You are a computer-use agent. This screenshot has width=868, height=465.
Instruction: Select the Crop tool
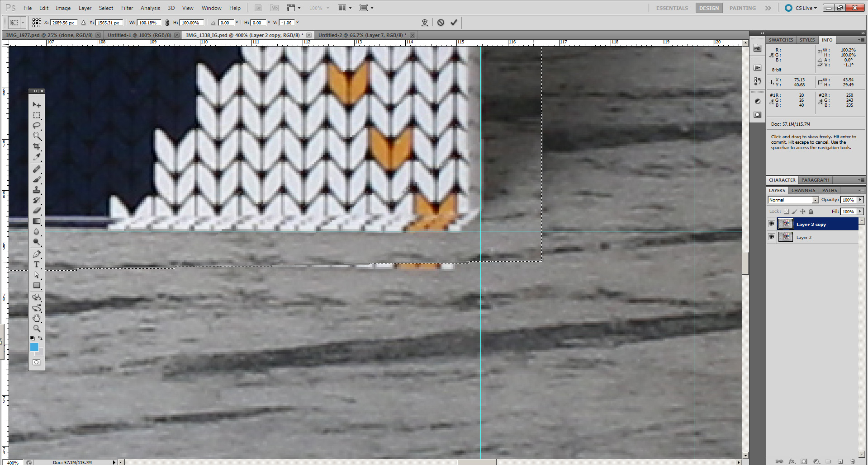coord(37,146)
